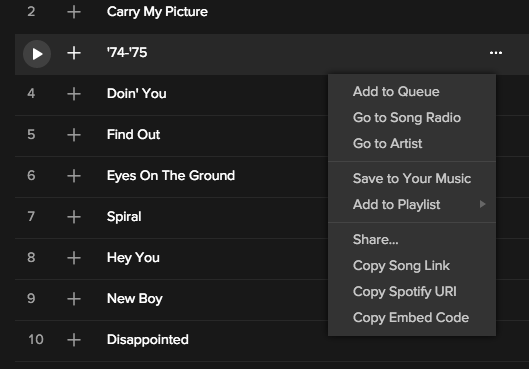Open the three-dots menu for '74-'75
Viewport: 529px width, 369px height.
pos(496,53)
